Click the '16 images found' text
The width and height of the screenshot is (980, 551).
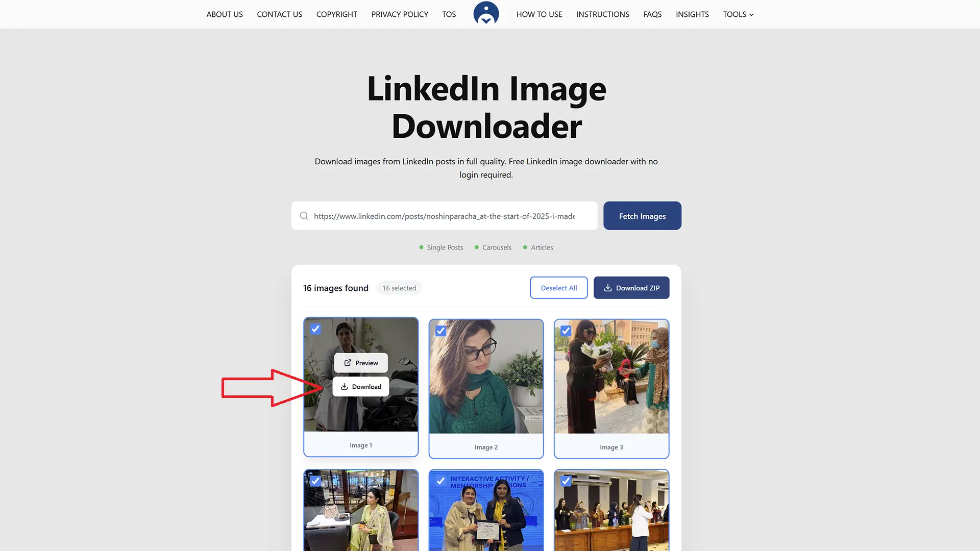pos(335,288)
